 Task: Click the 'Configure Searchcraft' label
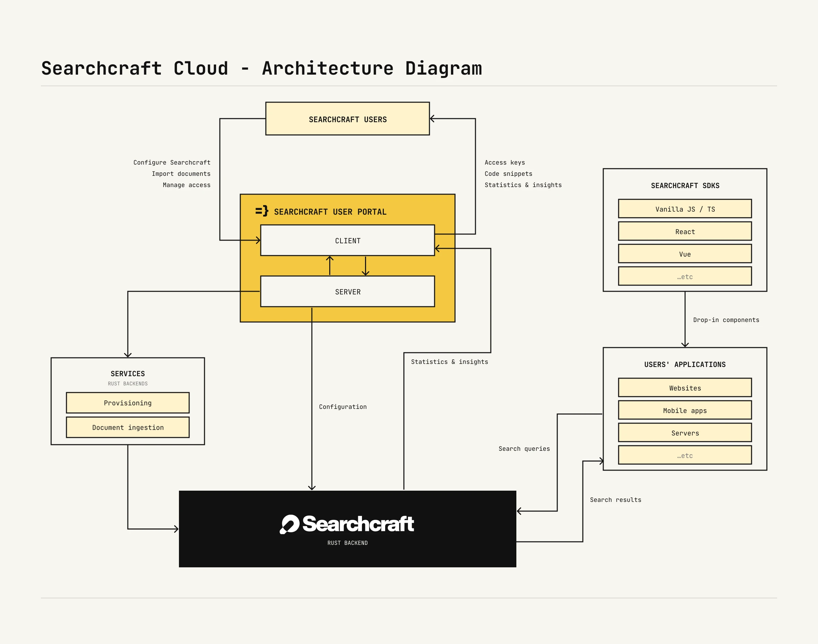point(172,163)
